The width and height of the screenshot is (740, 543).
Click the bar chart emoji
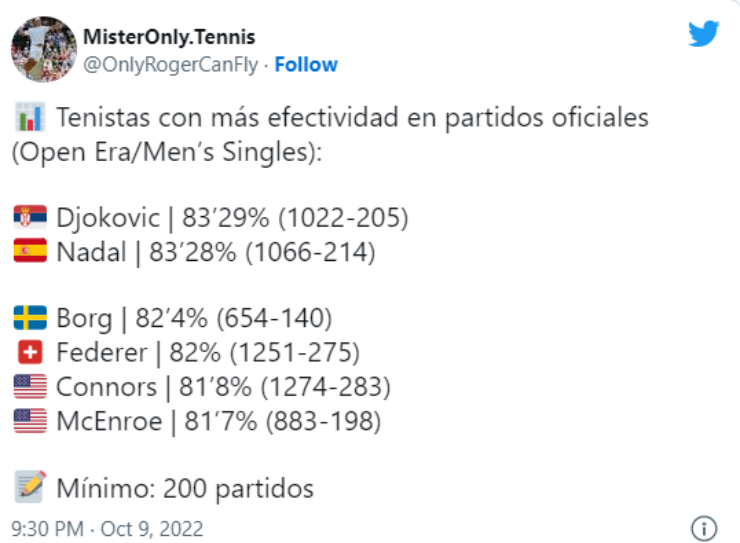(29, 119)
